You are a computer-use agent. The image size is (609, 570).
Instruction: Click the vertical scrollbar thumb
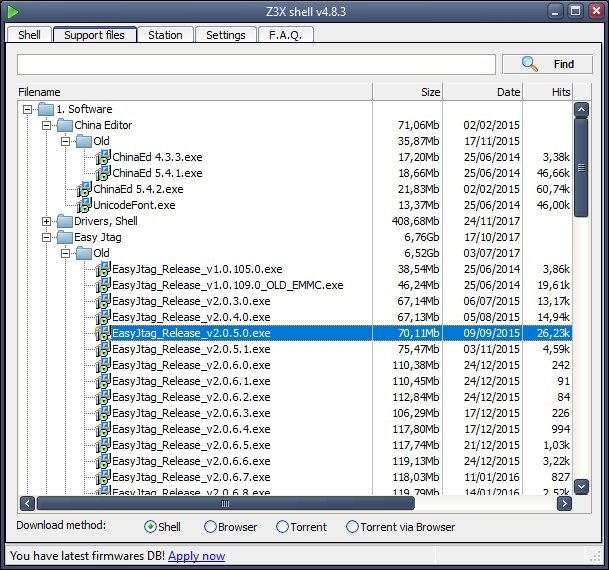pos(581,168)
